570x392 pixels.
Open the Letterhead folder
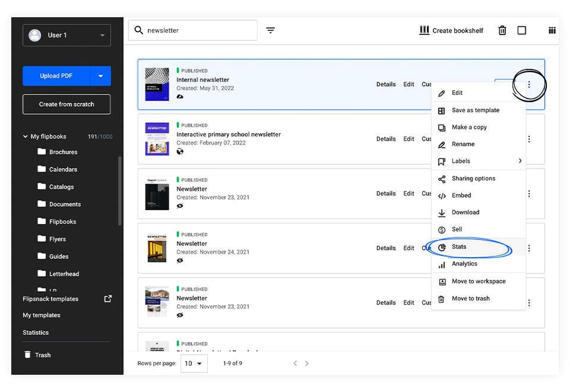(x=58, y=274)
